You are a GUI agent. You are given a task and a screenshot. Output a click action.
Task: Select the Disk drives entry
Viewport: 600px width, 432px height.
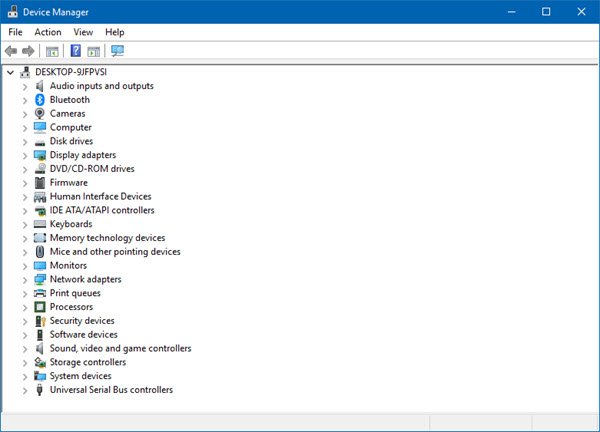pos(71,141)
